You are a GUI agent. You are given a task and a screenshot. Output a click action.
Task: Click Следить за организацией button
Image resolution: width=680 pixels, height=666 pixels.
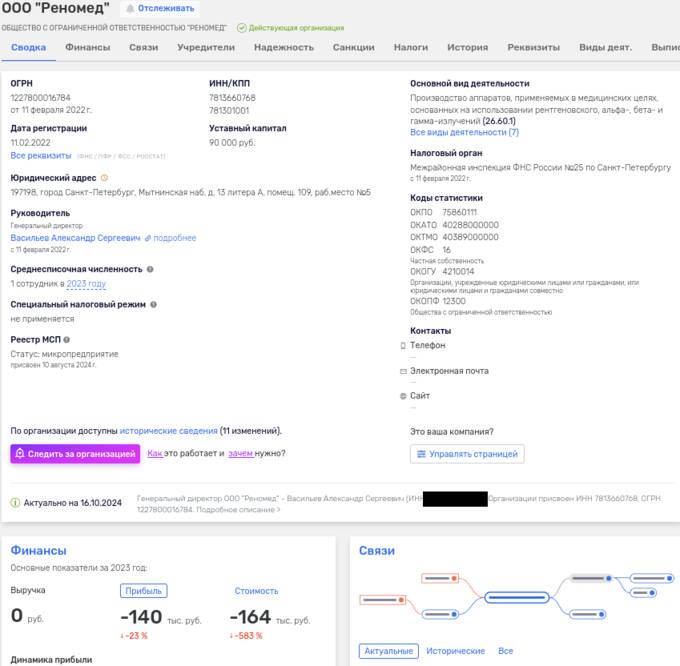75,454
